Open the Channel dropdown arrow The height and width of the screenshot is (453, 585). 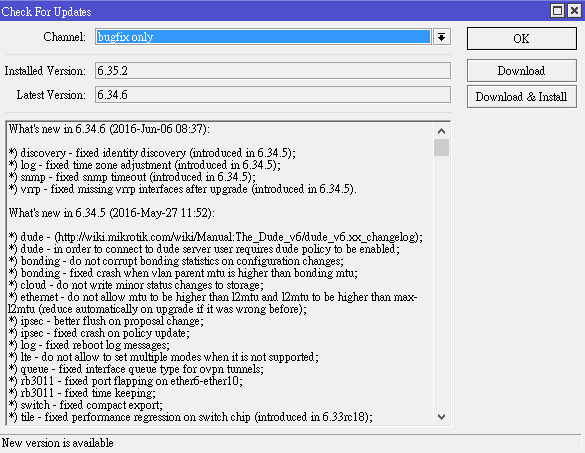point(442,37)
